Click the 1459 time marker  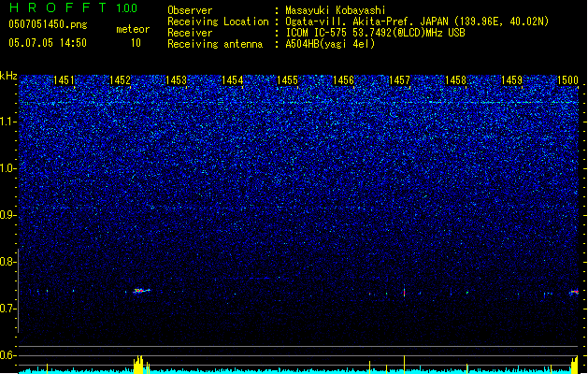click(511, 80)
